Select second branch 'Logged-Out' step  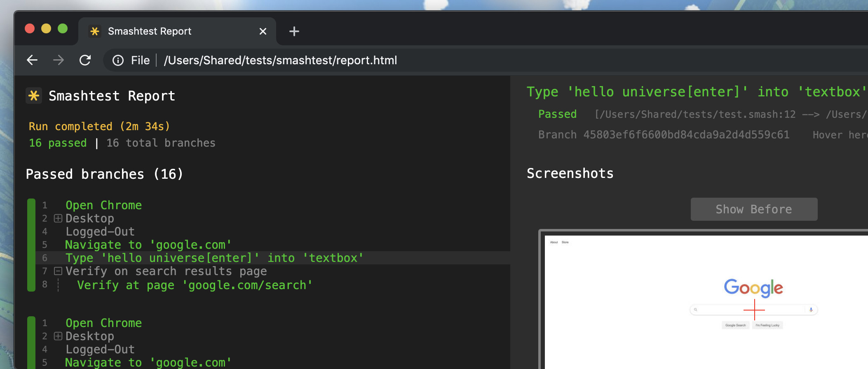[100, 349]
